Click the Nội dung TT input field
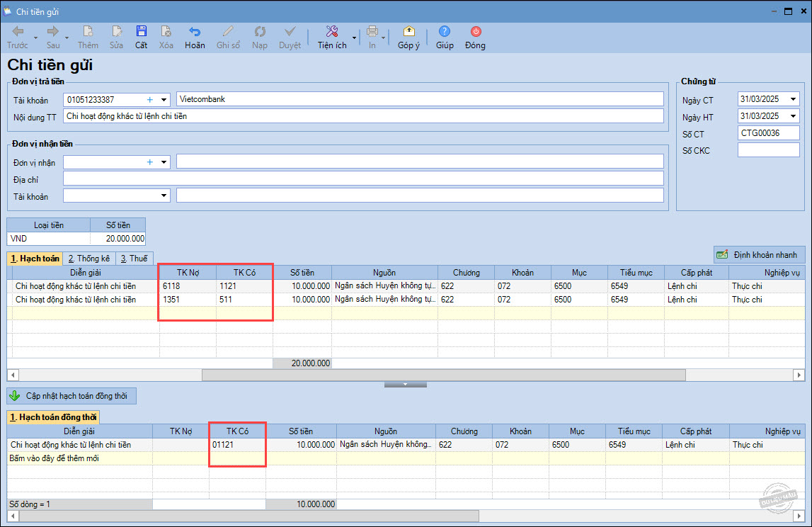 tap(363, 116)
